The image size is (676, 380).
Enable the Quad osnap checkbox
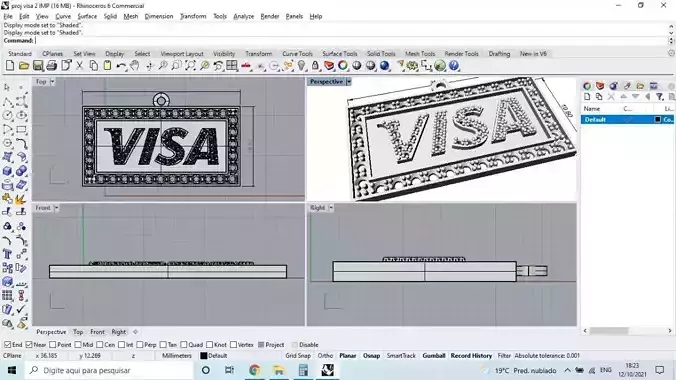184,345
